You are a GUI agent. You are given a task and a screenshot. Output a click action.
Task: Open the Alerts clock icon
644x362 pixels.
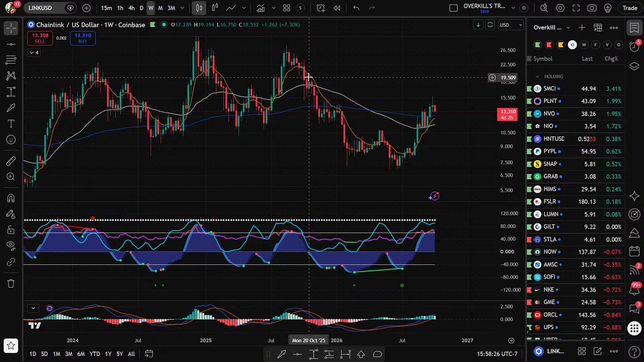(x=634, y=47)
